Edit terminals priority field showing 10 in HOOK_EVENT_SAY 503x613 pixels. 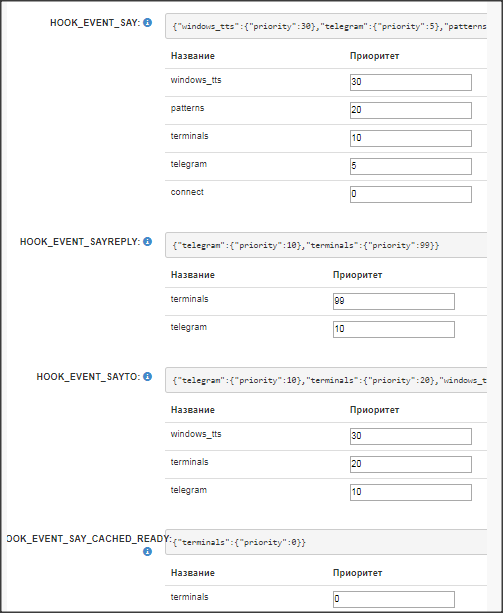(411, 138)
